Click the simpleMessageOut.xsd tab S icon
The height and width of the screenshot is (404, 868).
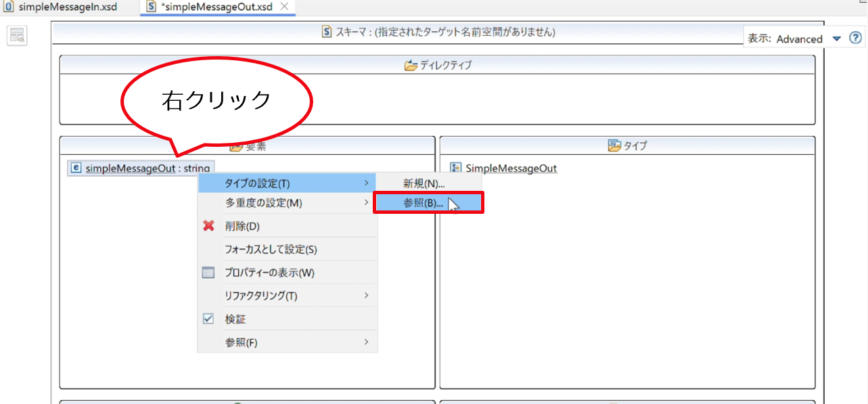click(152, 7)
